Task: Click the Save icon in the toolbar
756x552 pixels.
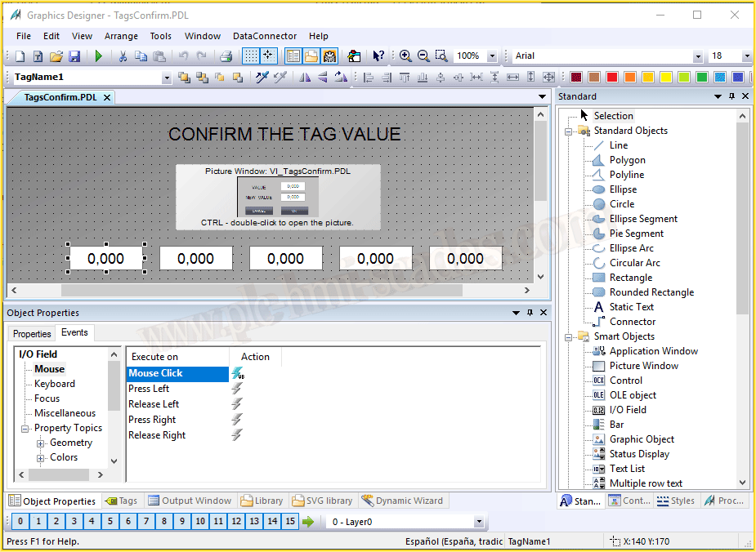Action: pos(74,56)
